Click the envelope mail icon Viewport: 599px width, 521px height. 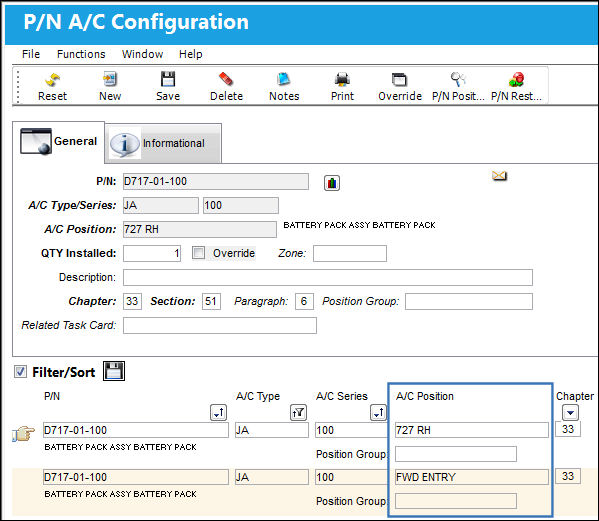pyautogui.click(x=499, y=176)
